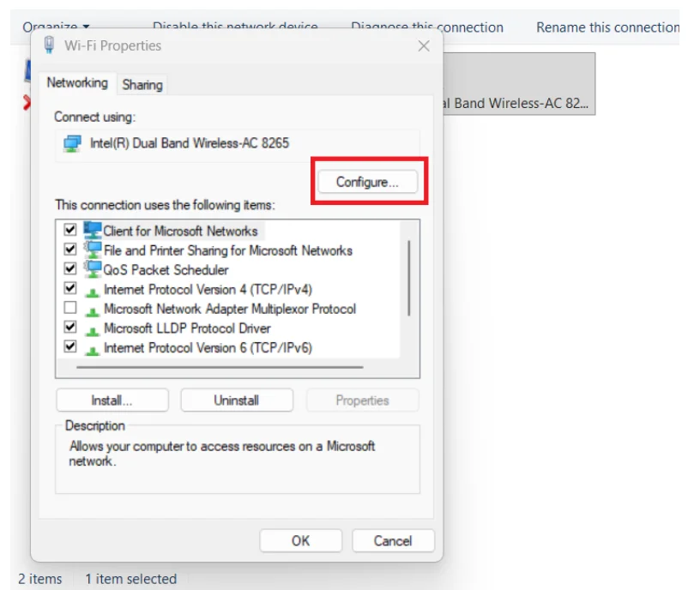Image resolution: width=700 pixels, height=590 pixels.
Task: Select Microsoft LLDP Protocol Driver text
Action: tap(187, 328)
